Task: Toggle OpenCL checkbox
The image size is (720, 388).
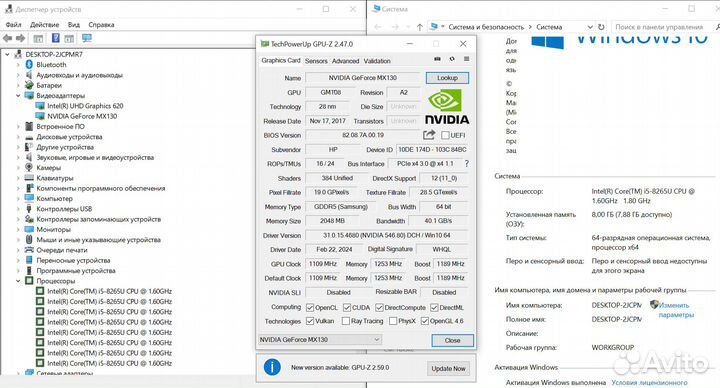Action: point(310,308)
